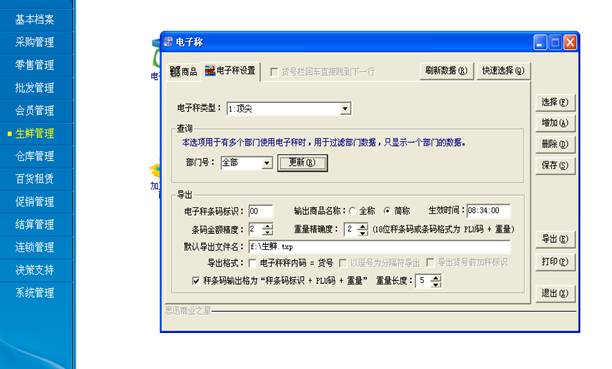
Task: Toggle 电子秤秤内码 = 货号 checkbox
Action: [253, 263]
